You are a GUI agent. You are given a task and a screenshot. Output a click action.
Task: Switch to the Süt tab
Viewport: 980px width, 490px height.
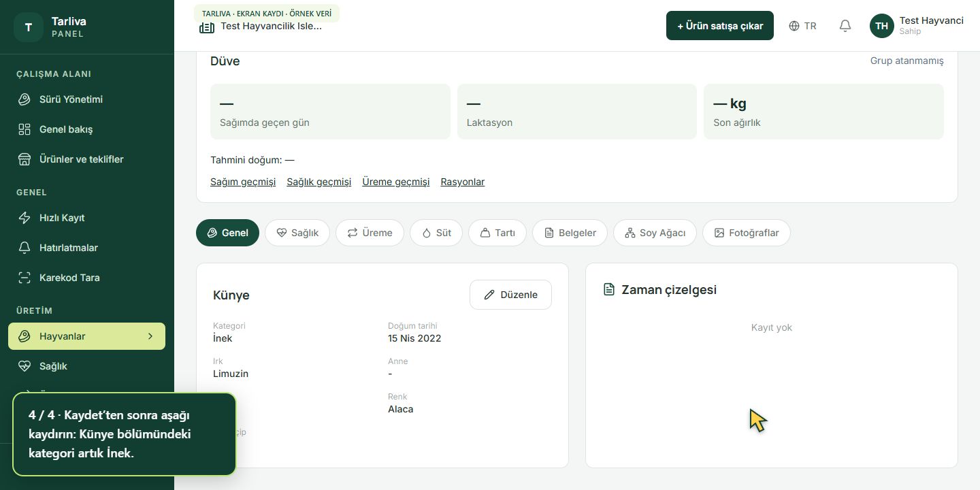click(x=436, y=233)
